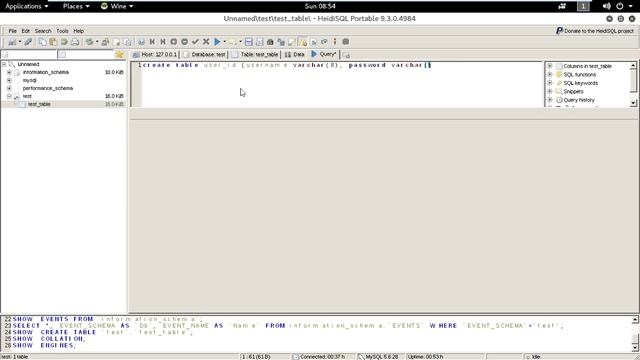Click the Find text binoculars icon
This screenshot has width=640, height=360.
[x=270, y=42]
